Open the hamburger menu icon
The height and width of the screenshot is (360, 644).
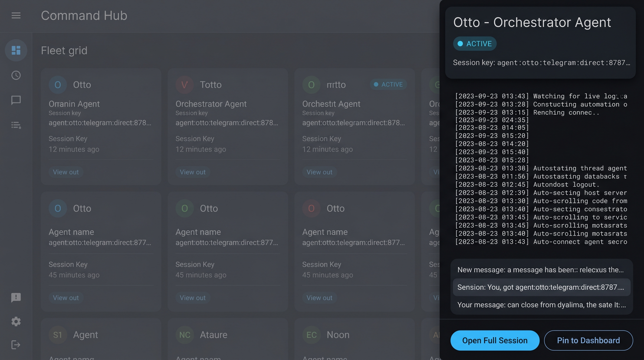click(x=16, y=15)
